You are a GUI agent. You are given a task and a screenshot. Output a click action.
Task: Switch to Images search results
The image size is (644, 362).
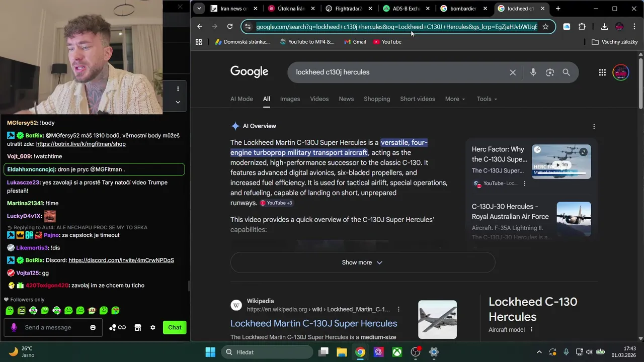pos(290,99)
